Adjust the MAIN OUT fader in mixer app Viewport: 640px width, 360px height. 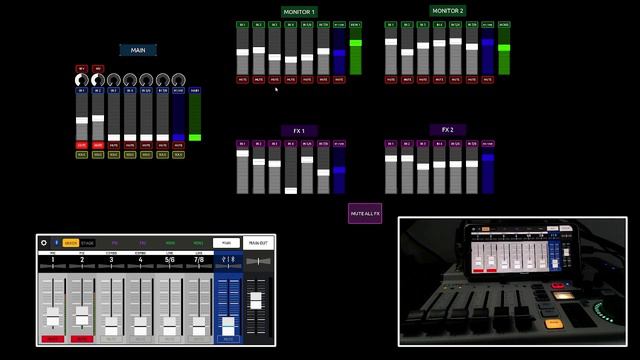256,301
